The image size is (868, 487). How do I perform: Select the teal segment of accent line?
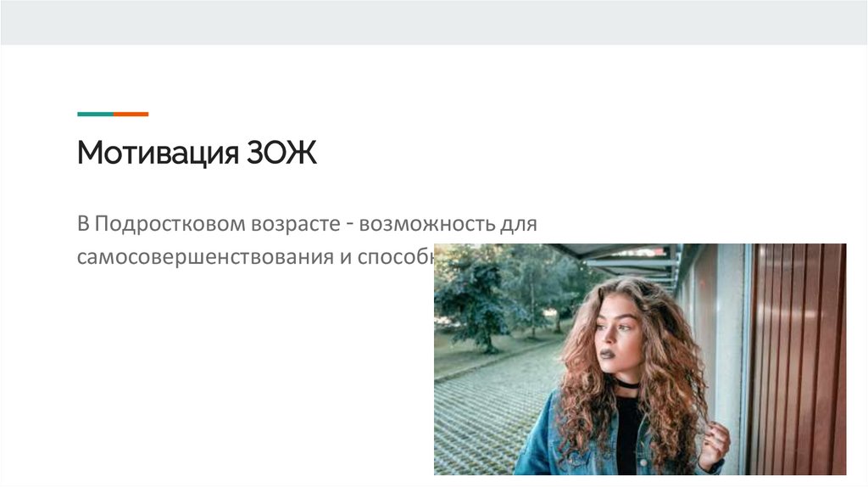(x=95, y=115)
